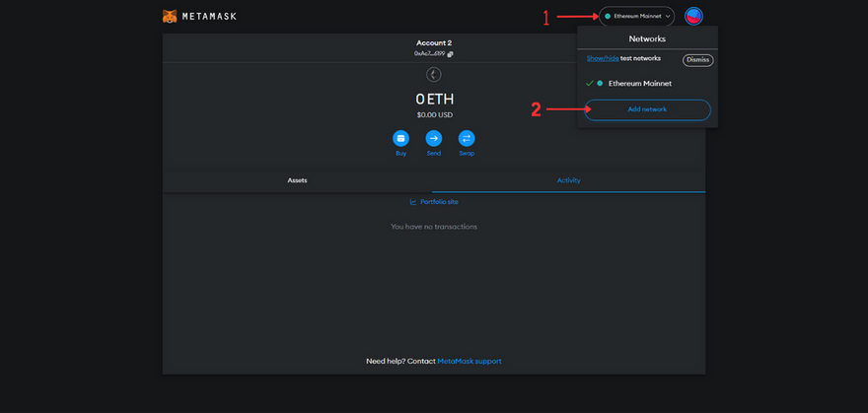Click the Send arrow icon
Viewport: 868px width, 413px height.
pyautogui.click(x=434, y=139)
